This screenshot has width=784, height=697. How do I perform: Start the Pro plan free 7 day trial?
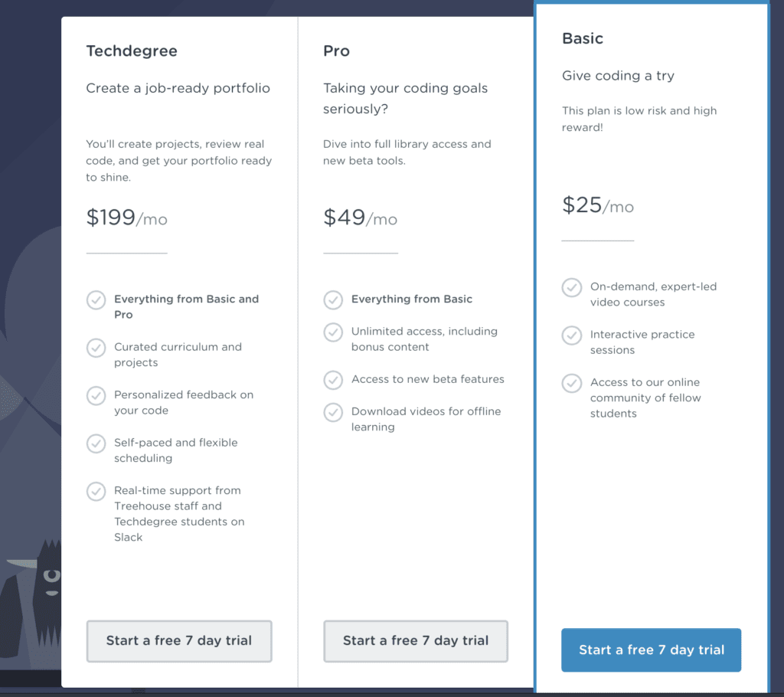tap(416, 641)
